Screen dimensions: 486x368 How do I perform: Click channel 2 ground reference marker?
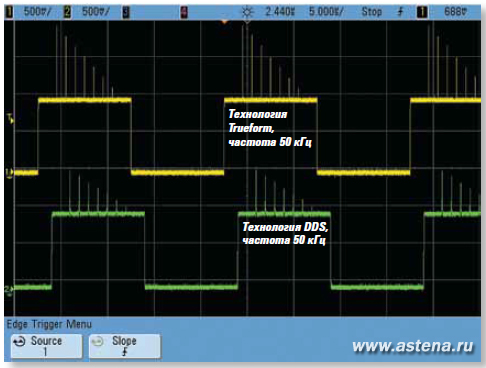point(9,289)
